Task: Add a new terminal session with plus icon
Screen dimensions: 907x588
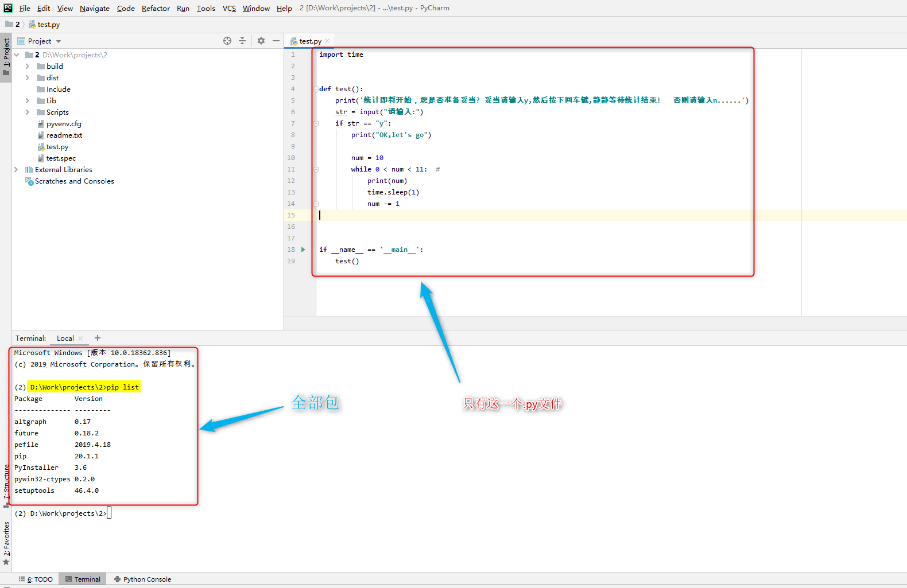Action: [98, 338]
